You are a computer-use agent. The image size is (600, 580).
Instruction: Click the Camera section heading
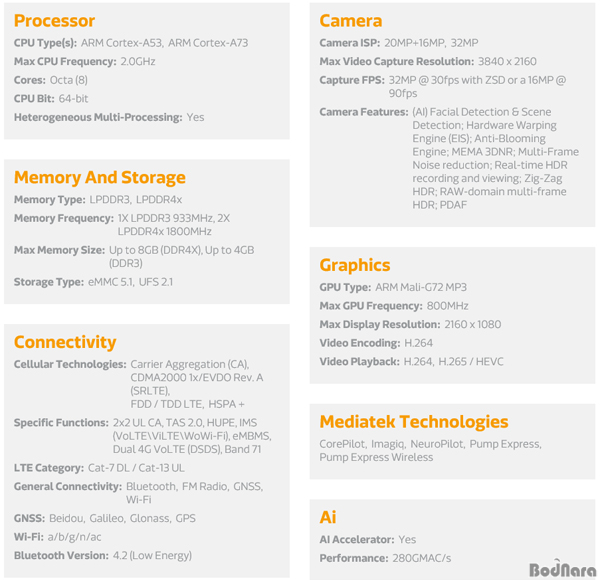point(351,21)
